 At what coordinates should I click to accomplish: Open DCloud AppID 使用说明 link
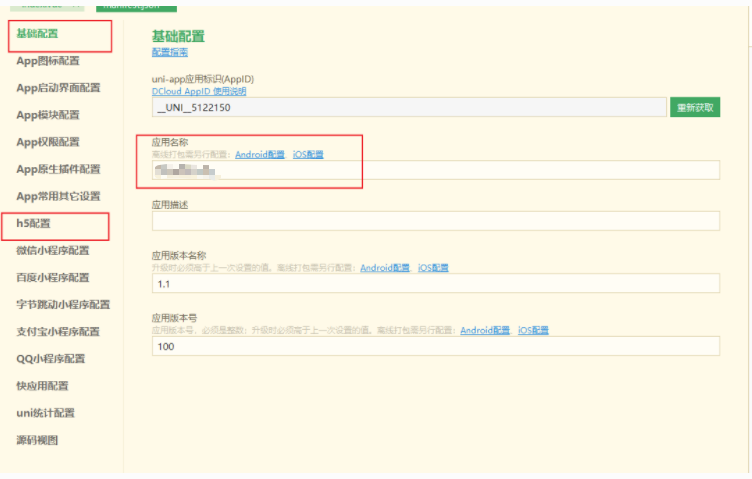click(x=199, y=91)
